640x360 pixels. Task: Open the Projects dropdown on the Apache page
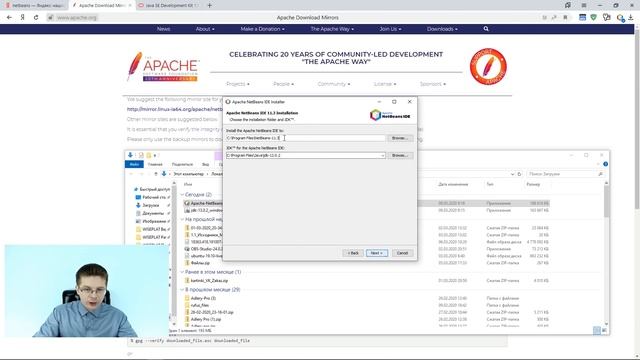[x=238, y=84]
